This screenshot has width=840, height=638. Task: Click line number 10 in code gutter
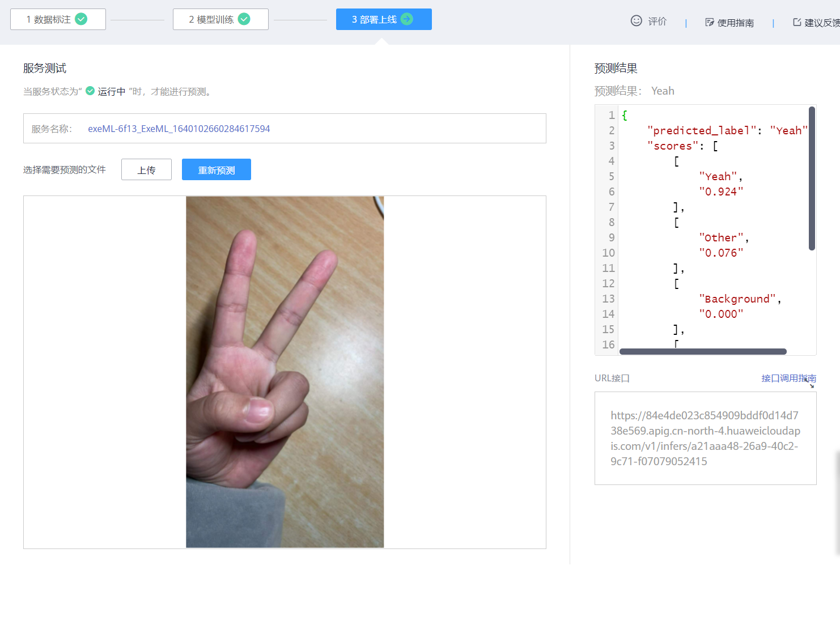(608, 253)
